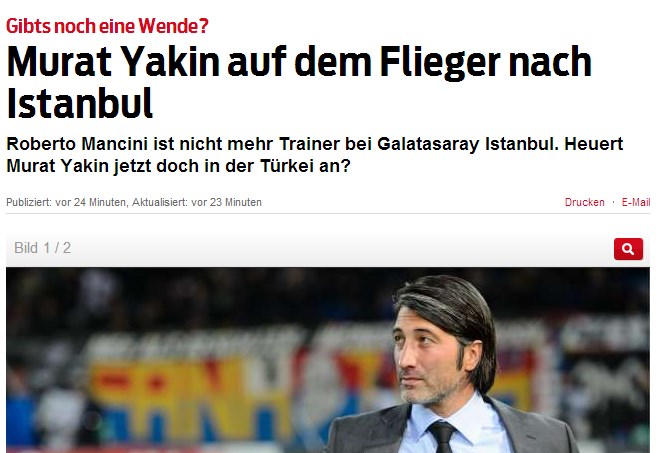Open the E-Mail share link

click(x=636, y=203)
